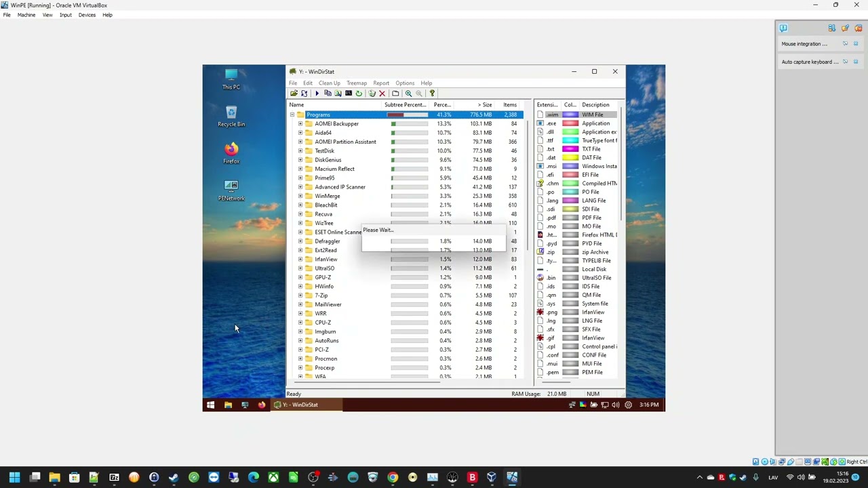Click the settings gear in WinPE tray
868x488 pixels.
click(x=628, y=405)
